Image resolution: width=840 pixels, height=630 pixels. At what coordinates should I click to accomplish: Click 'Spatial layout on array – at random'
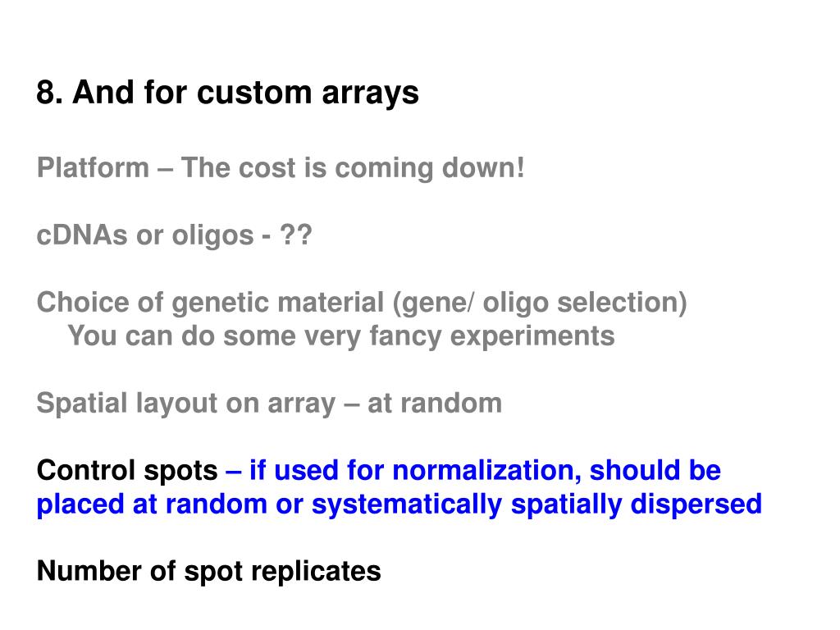269,404
